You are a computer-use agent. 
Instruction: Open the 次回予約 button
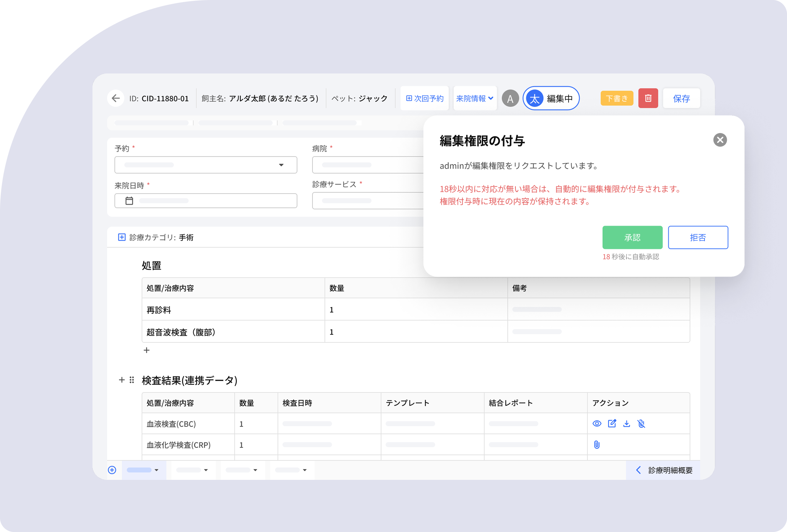tap(424, 98)
